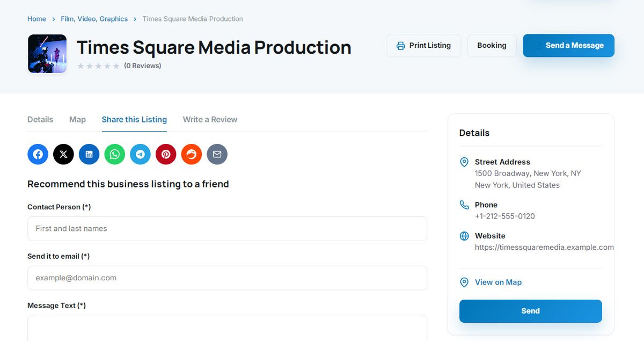Click the Recommend this business listing heading
The image size is (644, 341).
click(x=128, y=184)
